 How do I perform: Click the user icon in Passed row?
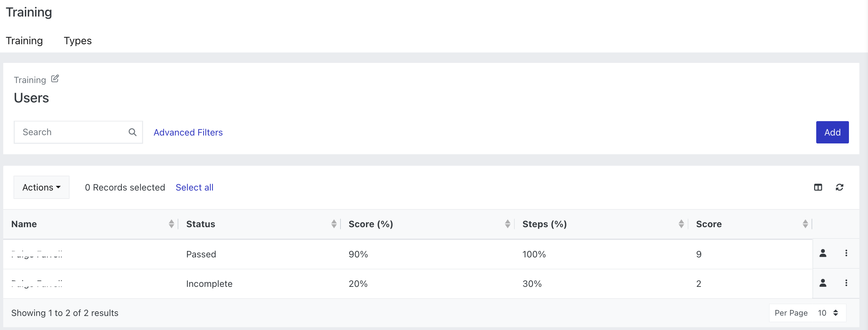[x=823, y=253]
